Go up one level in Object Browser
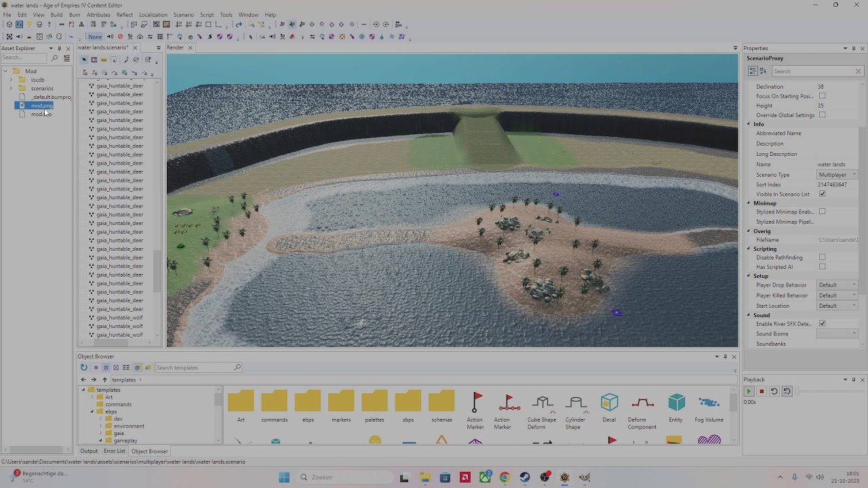 pos(104,380)
